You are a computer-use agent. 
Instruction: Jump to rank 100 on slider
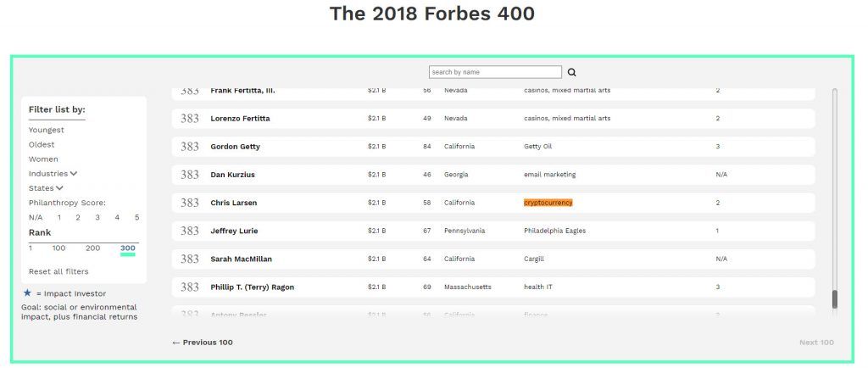click(58, 248)
